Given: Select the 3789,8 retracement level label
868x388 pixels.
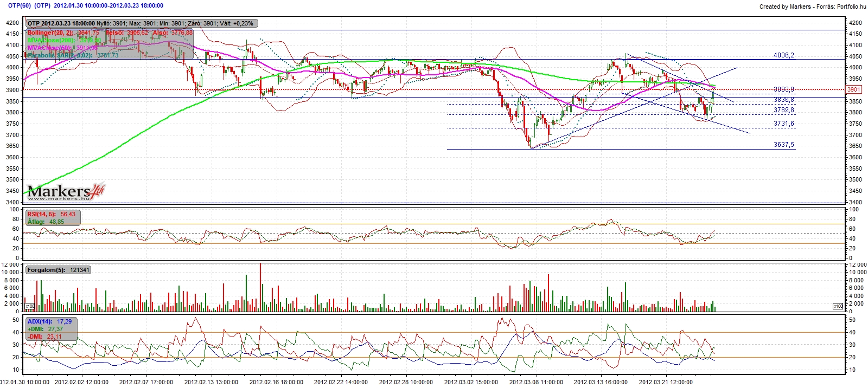Looking at the screenshot, I should tap(784, 110).
